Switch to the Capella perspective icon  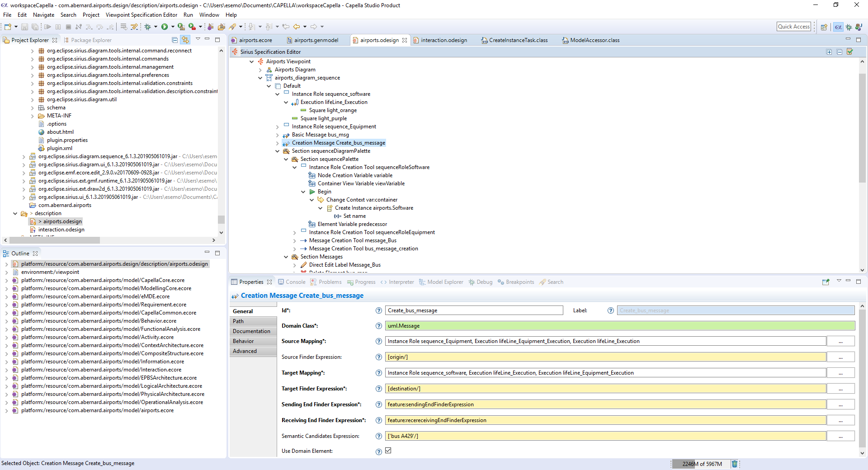tap(838, 27)
